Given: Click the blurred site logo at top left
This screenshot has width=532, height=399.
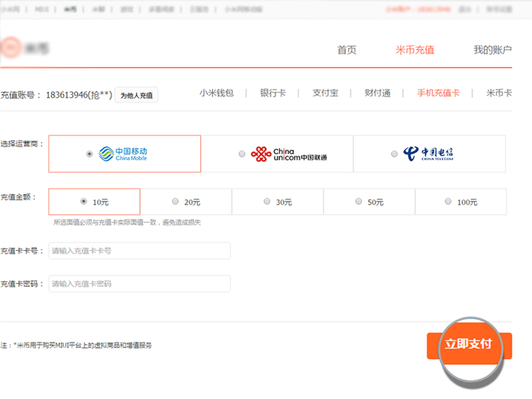Looking at the screenshot, I should click(25, 48).
